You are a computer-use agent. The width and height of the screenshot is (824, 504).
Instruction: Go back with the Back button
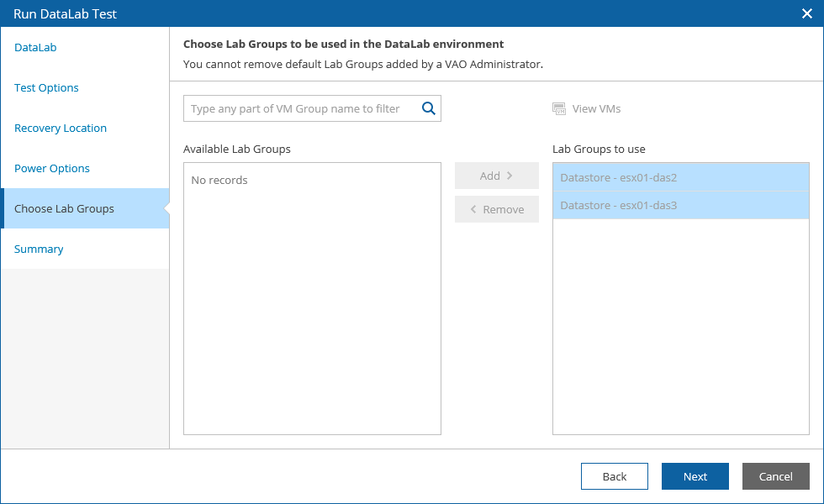click(614, 476)
